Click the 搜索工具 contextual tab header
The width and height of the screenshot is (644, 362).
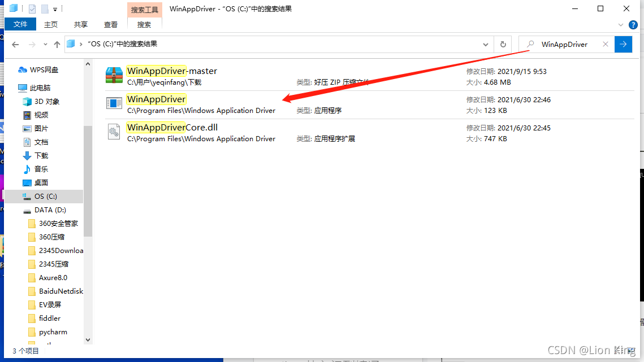coord(145,10)
